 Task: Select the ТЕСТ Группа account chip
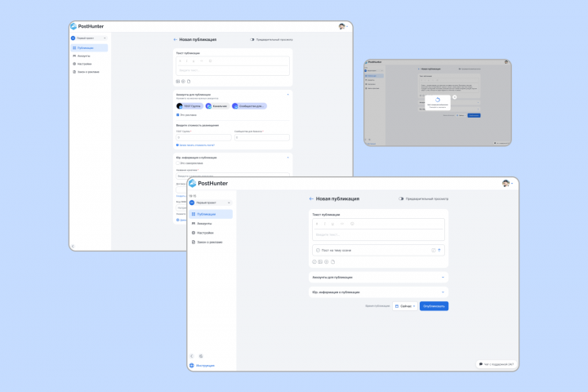coord(189,106)
